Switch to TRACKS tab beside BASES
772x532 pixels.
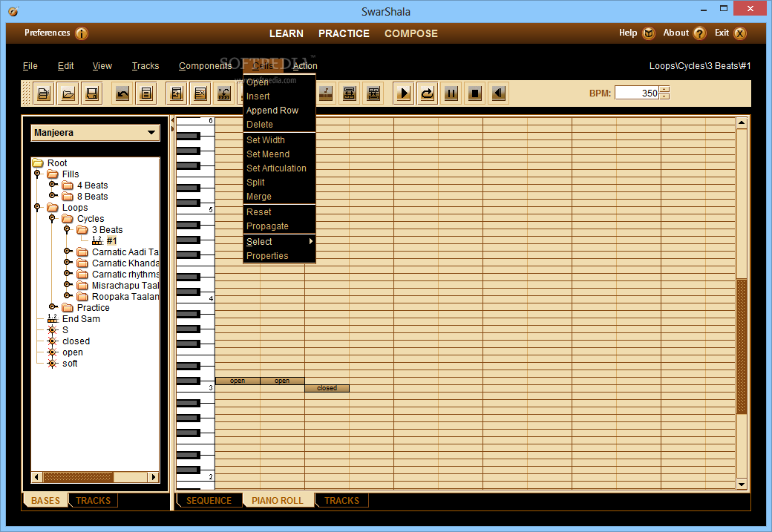coord(93,501)
